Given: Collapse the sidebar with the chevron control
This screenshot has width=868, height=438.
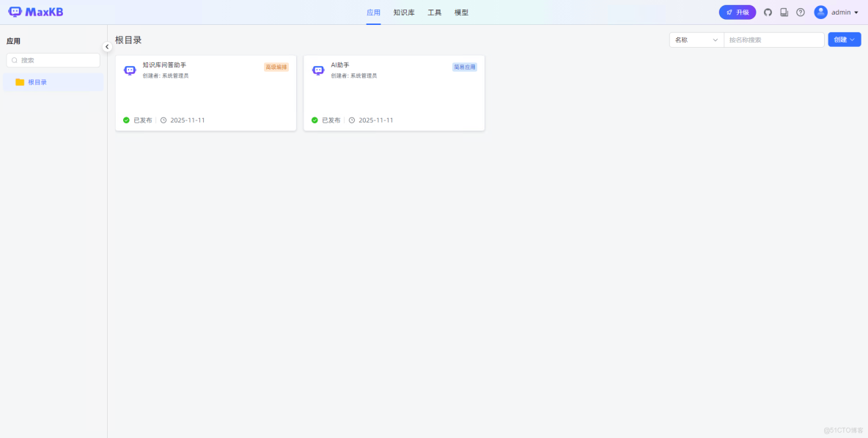Looking at the screenshot, I should pyautogui.click(x=107, y=46).
